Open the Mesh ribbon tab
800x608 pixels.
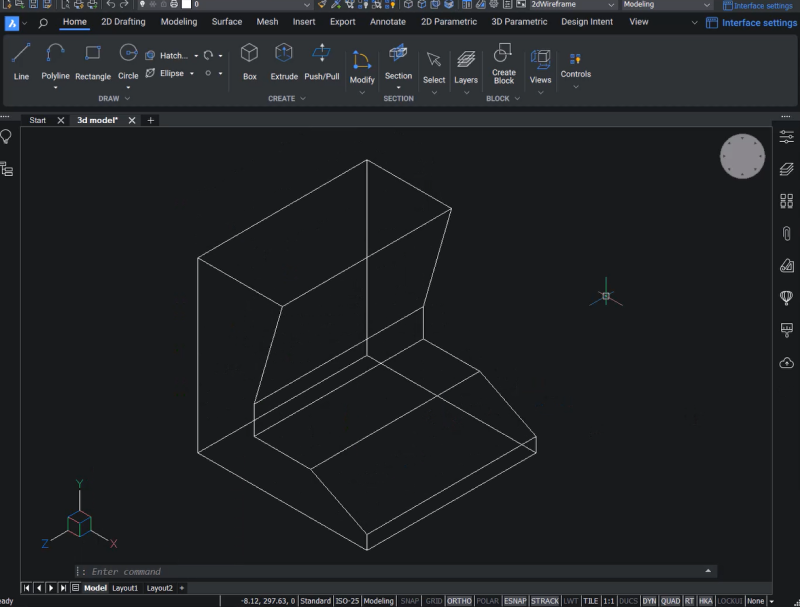pyautogui.click(x=267, y=21)
